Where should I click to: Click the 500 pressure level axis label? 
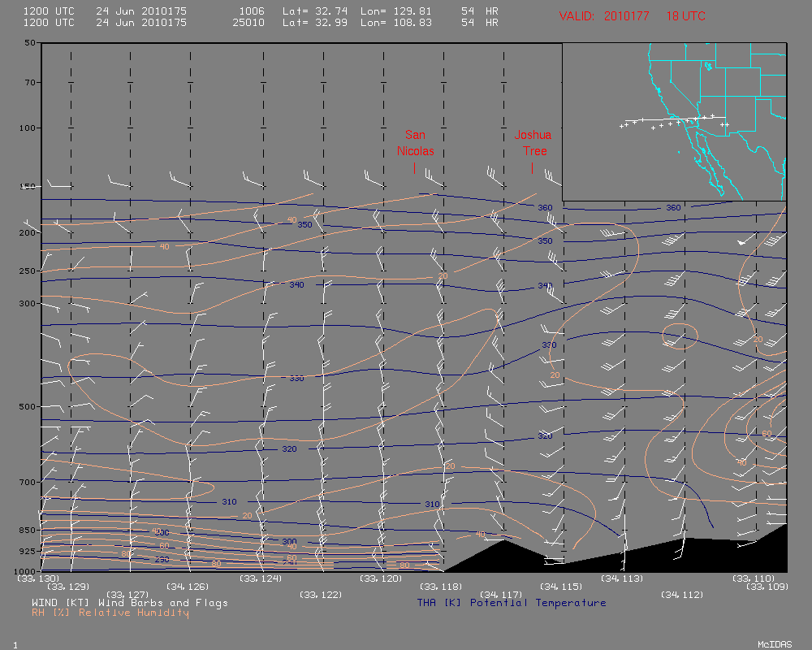point(28,406)
